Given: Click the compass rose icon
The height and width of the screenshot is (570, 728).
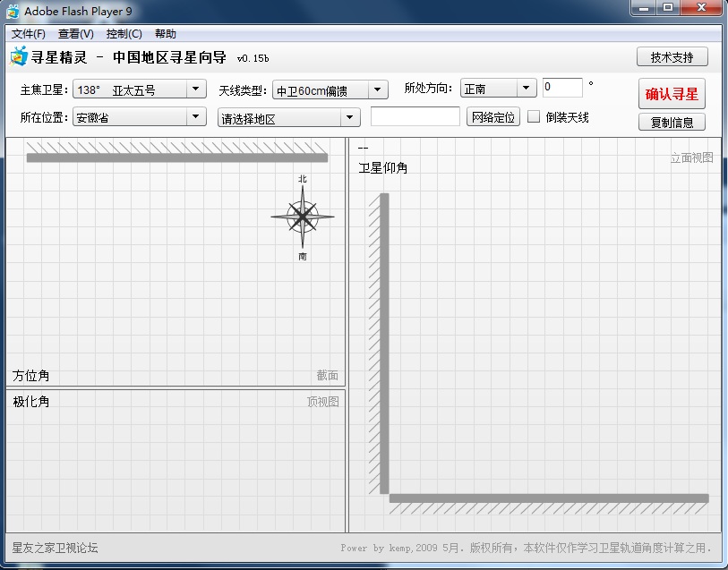Looking at the screenshot, I should [303, 217].
